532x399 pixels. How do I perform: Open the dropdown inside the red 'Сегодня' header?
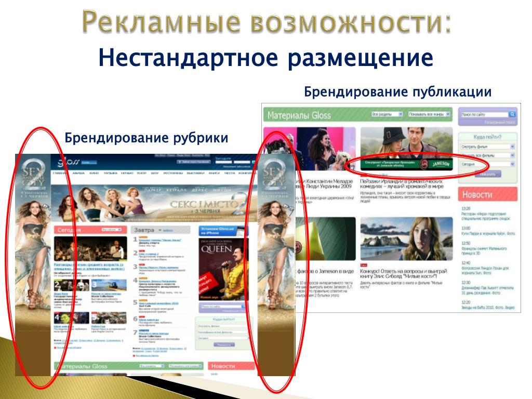(112, 230)
